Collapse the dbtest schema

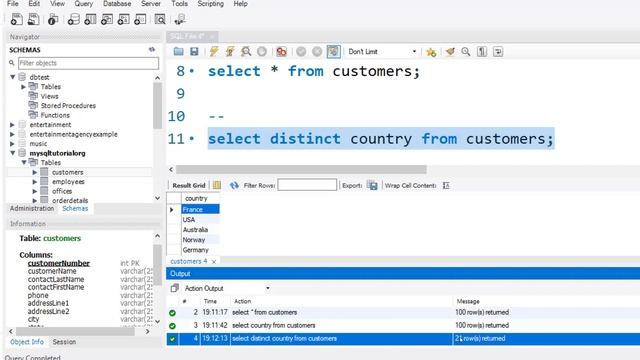pos(13,77)
